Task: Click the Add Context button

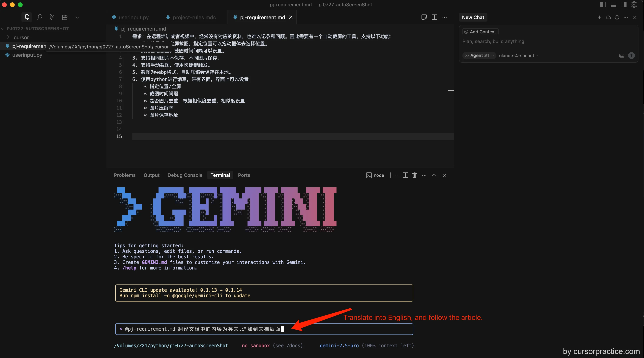Action: [x=480, y=32]
